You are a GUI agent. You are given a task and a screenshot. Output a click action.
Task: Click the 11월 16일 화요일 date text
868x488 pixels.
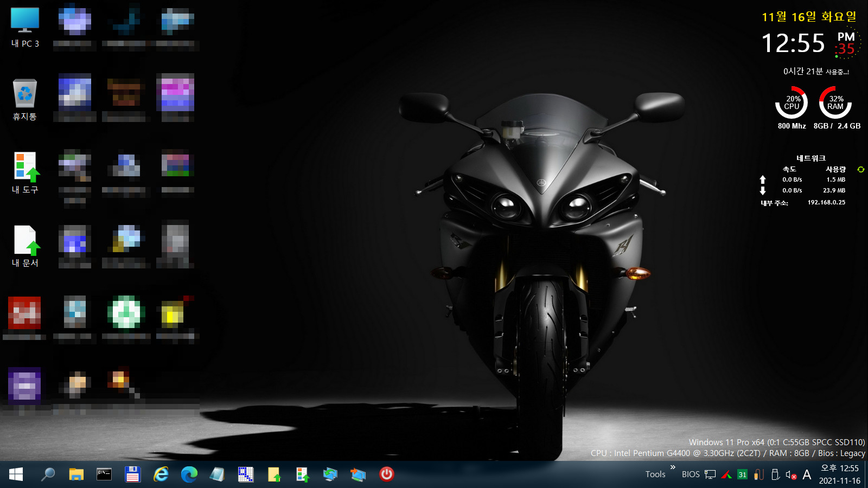tap(809, 17)
